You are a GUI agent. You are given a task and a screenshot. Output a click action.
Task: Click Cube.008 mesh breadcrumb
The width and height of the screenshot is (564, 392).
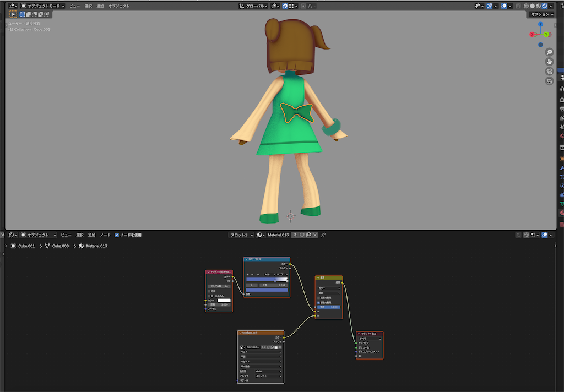pyautogui.click(x=57, y=246)
